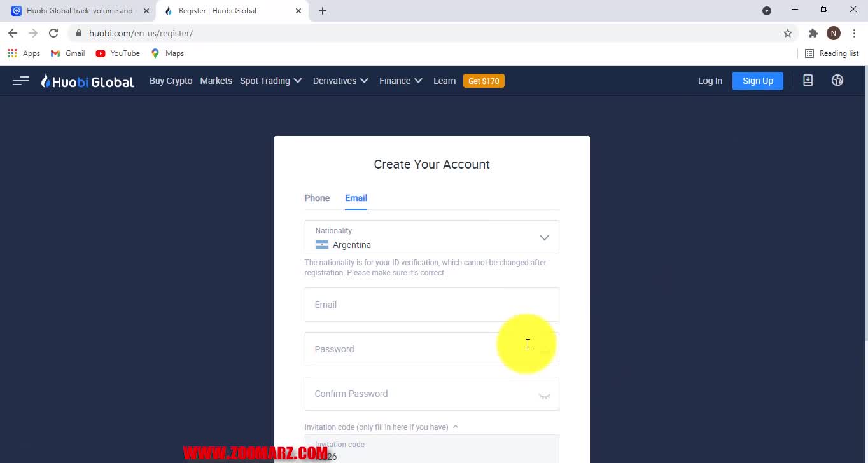This screenshot has width=868, height=463.
Task: Open the Reading list
Action: [832, 53]
